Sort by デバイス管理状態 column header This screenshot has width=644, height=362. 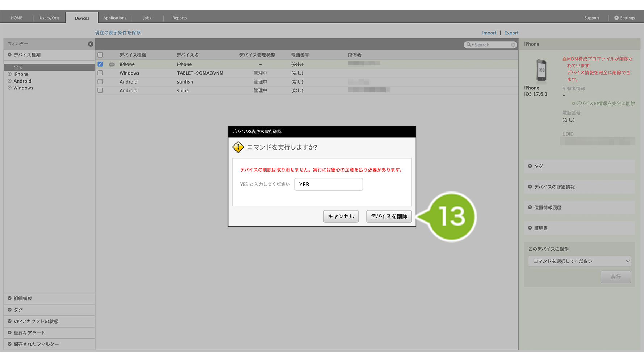point(257,55)
